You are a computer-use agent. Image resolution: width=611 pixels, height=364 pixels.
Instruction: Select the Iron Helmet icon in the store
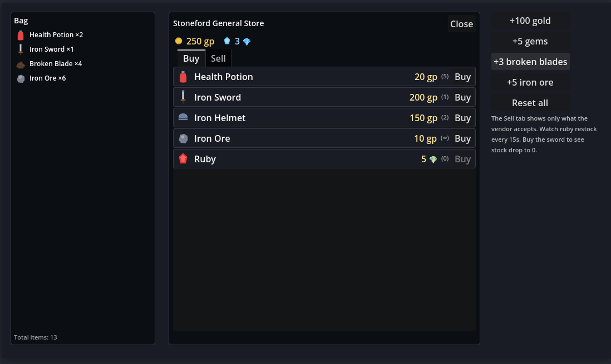[x=183, y=117]
